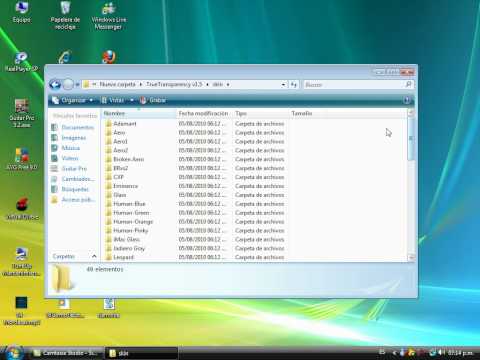
Task: Click the RealPlayer SP desktop shortcut
Action: (21, 62)
